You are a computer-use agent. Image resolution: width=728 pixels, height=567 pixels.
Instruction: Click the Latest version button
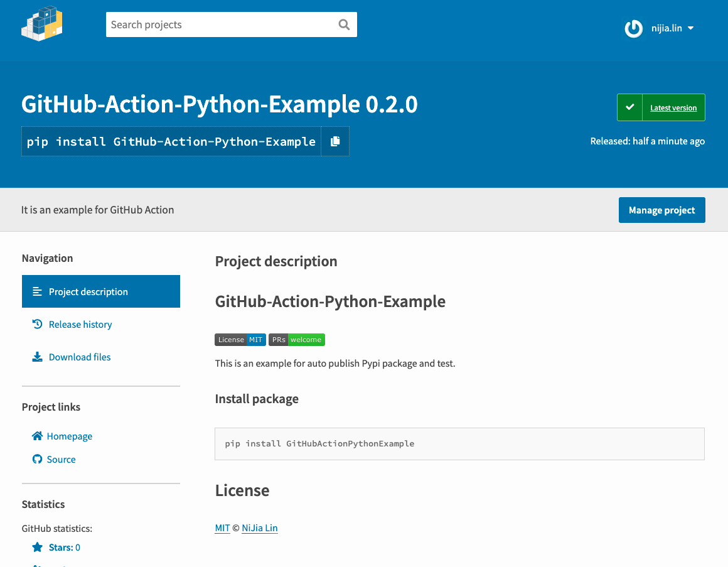coord(673,107)
